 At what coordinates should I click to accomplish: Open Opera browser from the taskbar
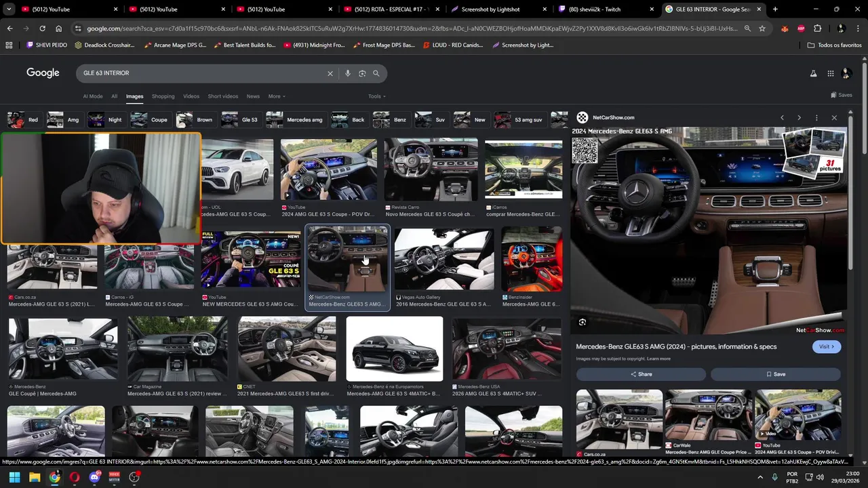pyautogui.click(x=75, y=477)
